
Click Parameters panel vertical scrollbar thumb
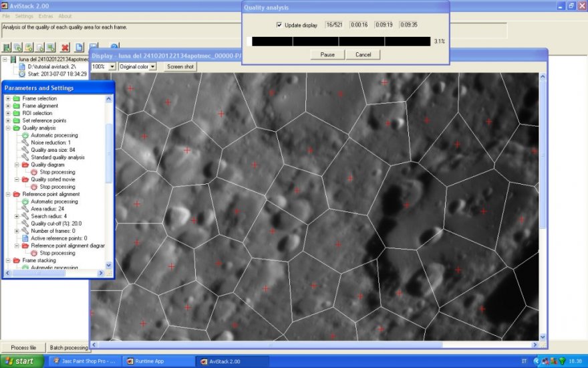[x=109, y=153]
